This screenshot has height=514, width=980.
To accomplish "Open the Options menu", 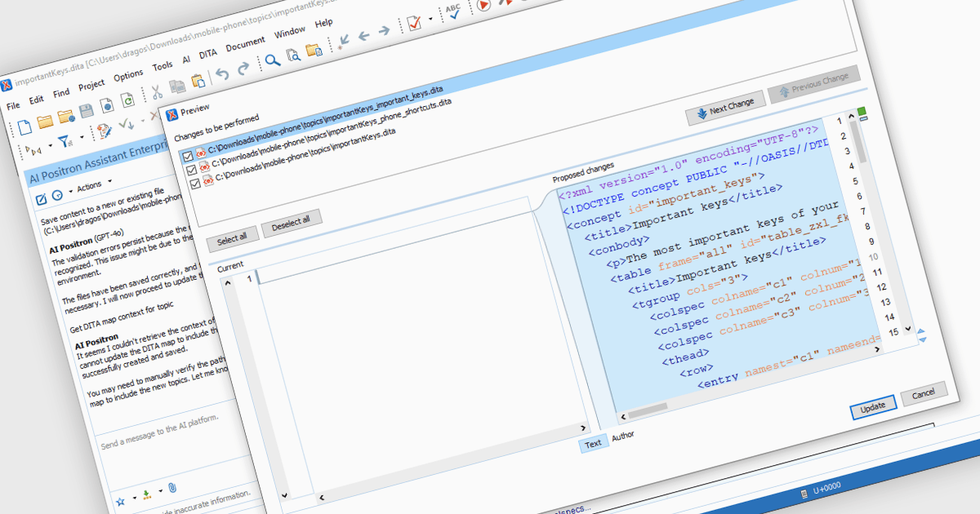I will tap(128, 74).
